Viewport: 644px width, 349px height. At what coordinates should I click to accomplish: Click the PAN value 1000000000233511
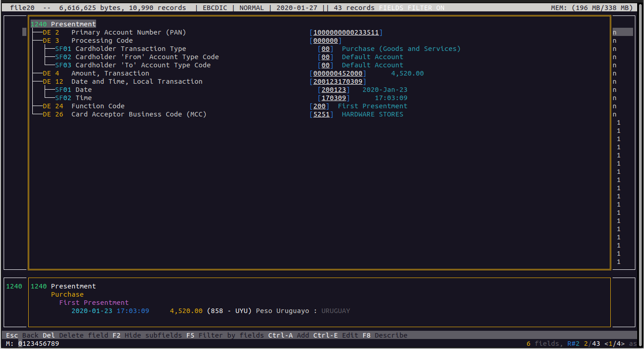(x=346, y=32)
